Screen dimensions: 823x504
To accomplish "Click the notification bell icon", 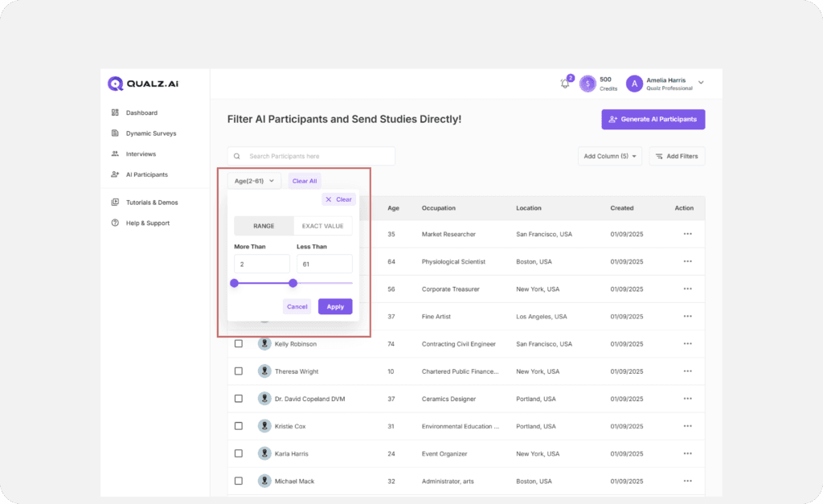I will click(x=565, y=84).
